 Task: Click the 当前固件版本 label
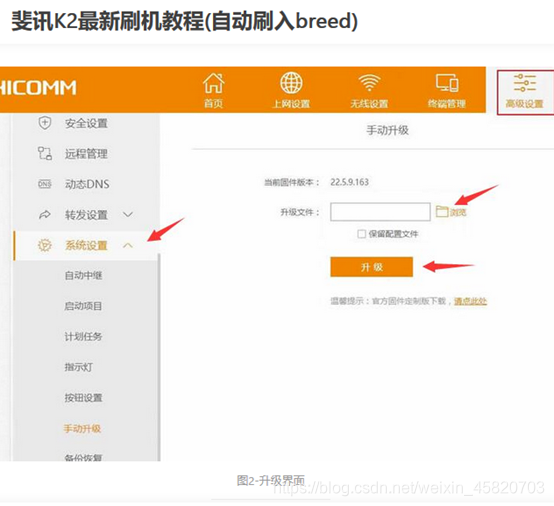[x=292, y=182]
